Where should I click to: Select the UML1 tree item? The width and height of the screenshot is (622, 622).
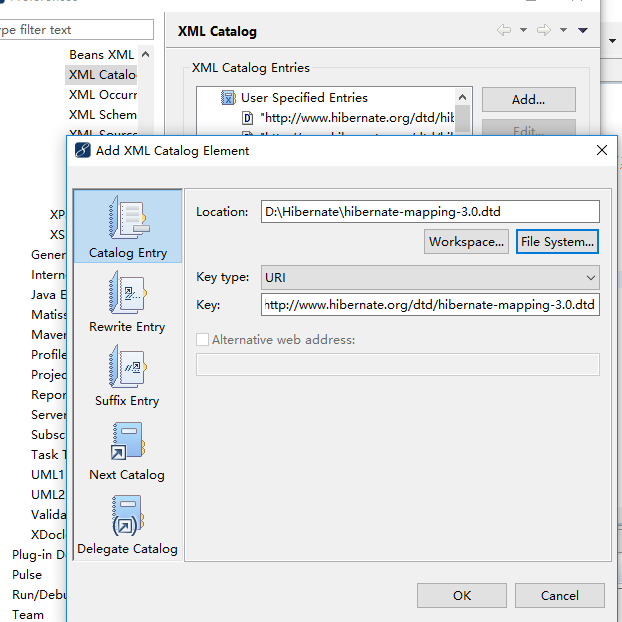48,474
